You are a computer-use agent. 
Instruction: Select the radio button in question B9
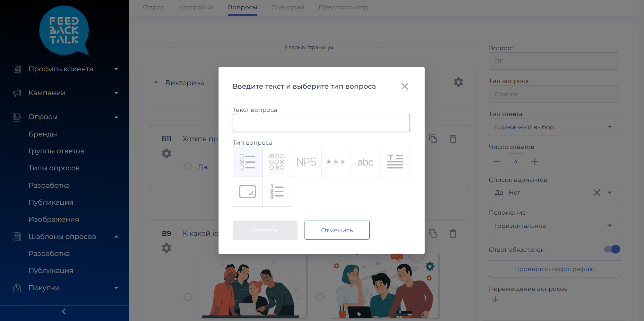(188, 297)
